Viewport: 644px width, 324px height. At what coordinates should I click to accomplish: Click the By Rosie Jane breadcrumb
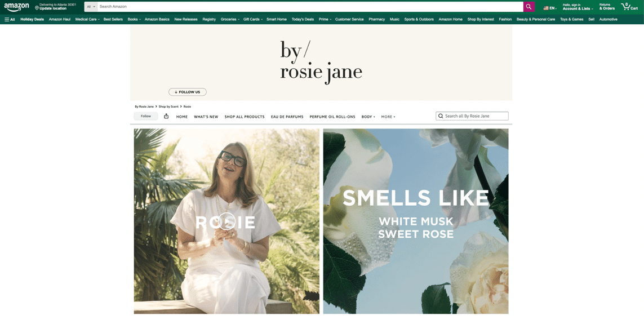144,106
